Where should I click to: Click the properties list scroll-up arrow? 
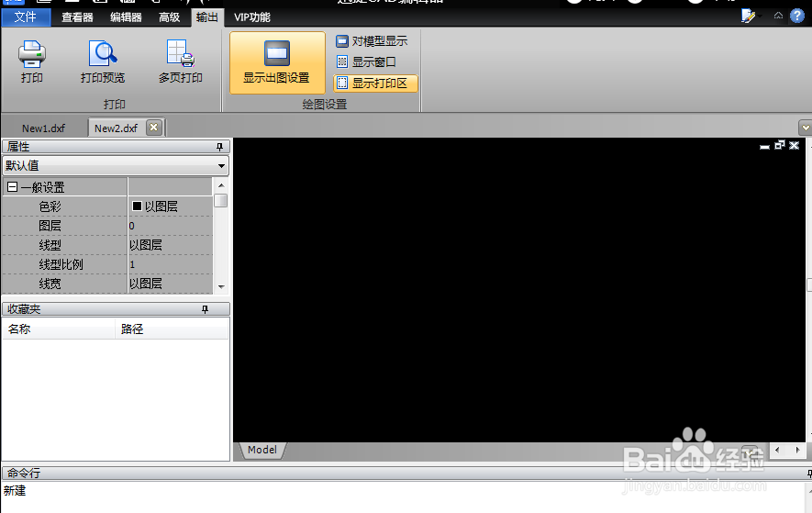tap(221, 185)
